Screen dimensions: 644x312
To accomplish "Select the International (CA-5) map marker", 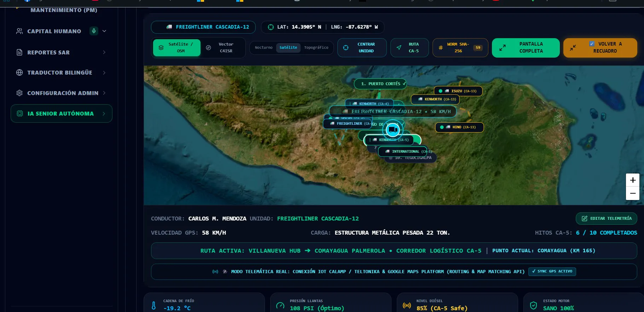I will click(403, 152).
